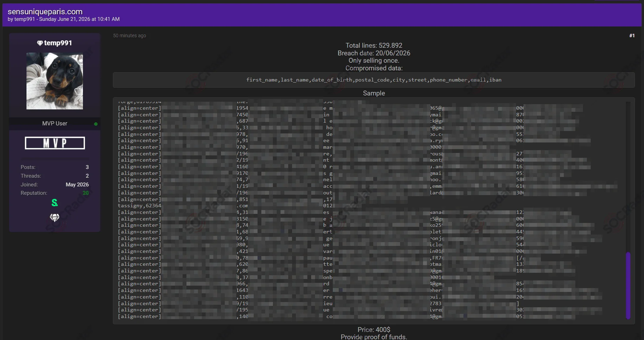
Task: Click the Threads count 2
Action: [87, 176]
